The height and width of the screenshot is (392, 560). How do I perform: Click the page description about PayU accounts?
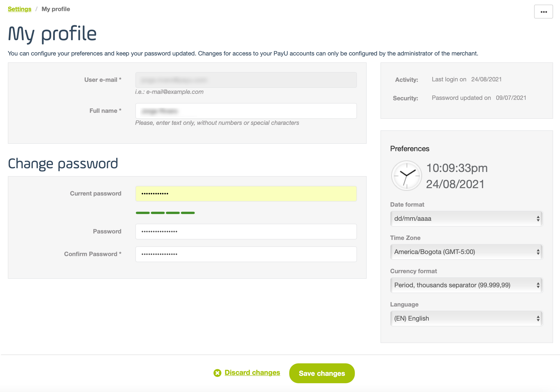[x=243, y=53]
